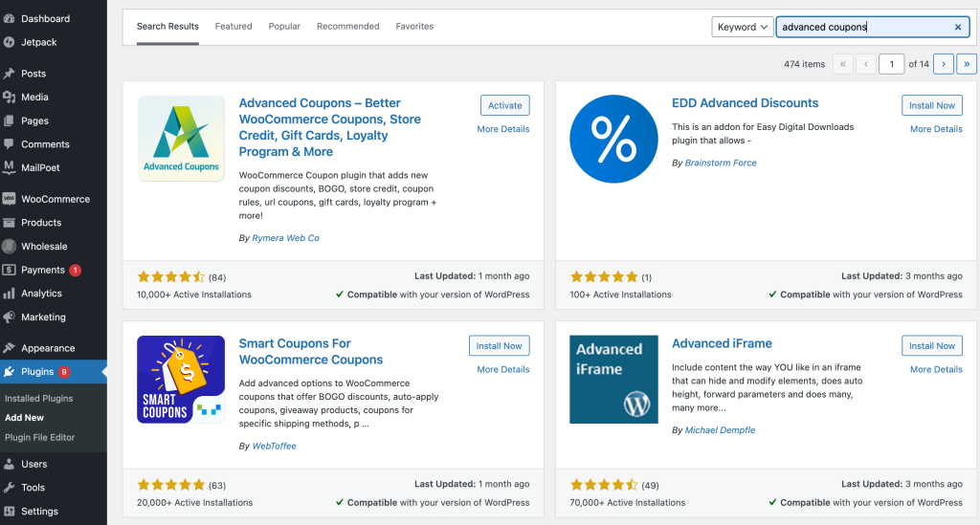Click the Advanced Coupons logo thumbnail
This screenshot has height=525, width=980.
(181, 139)
